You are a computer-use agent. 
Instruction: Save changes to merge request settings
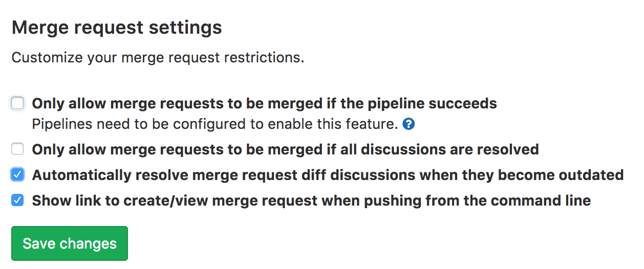70,243
